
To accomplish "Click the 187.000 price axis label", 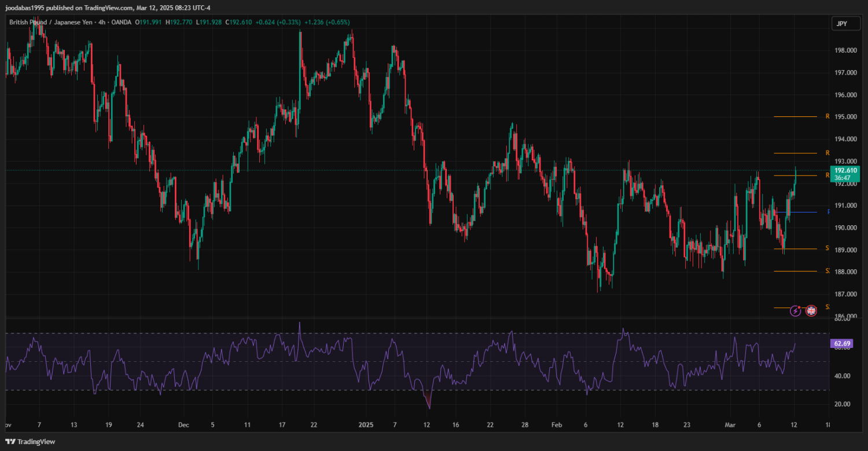I will click(845, 294).
